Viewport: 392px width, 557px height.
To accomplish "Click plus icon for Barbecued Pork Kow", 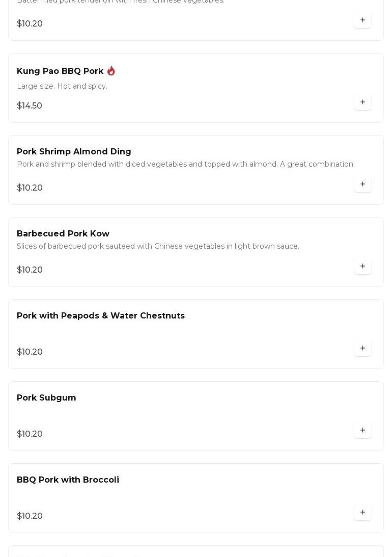I will (x=362, y=266).
